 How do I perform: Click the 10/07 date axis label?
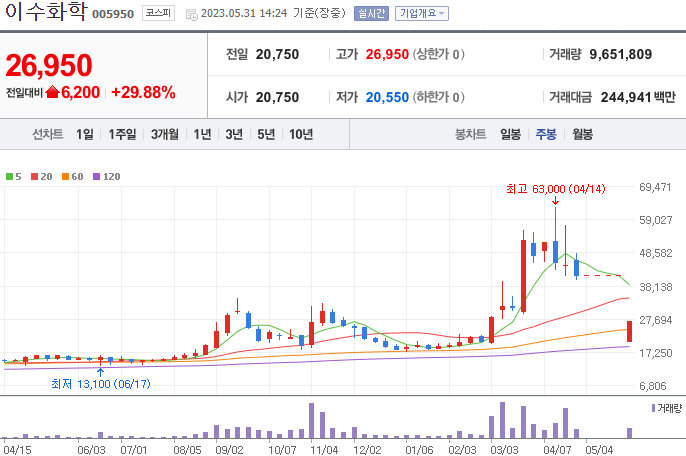(x=282, y=450)
